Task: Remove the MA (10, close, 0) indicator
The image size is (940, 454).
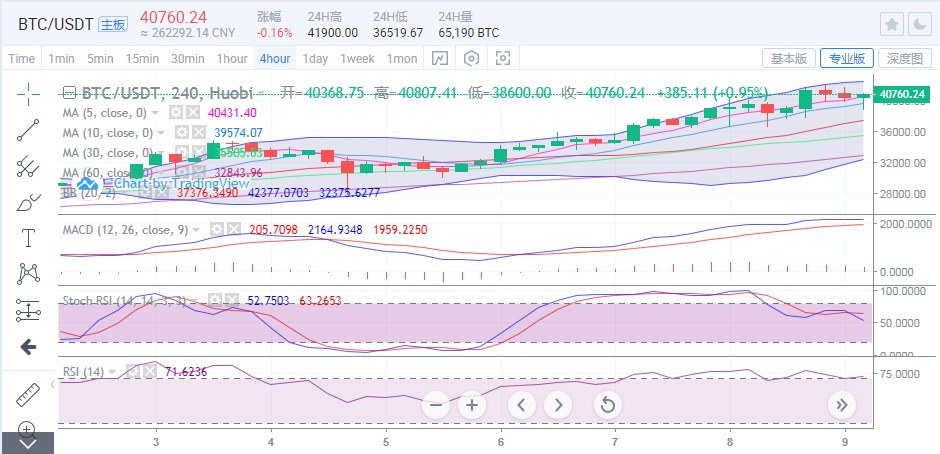Action: pyautogui.click(x=198, y=133)
